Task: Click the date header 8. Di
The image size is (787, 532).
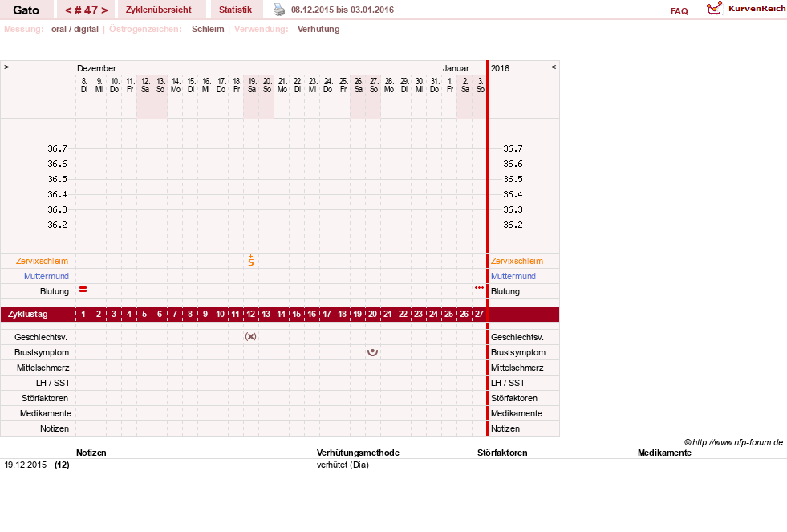Action: [83, 85]
